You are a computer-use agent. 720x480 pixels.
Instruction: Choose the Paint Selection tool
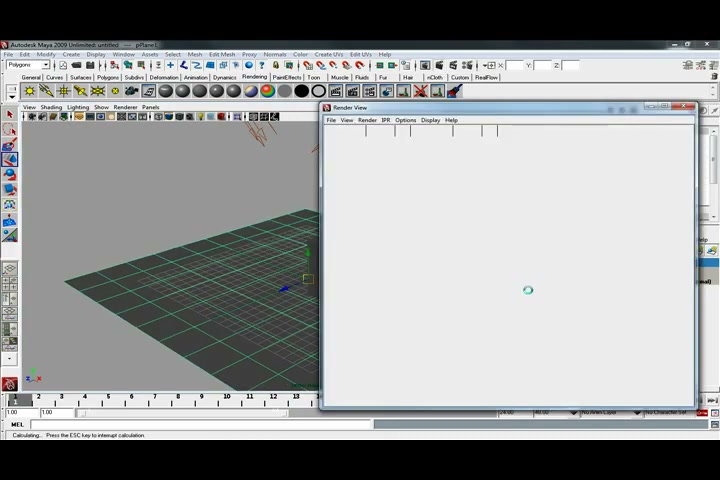[x=10, y=144]
